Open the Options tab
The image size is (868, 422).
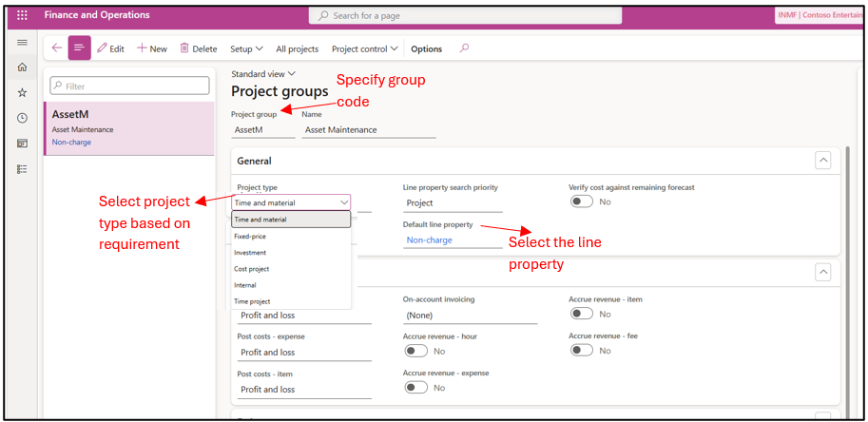[x=426, y=48]
